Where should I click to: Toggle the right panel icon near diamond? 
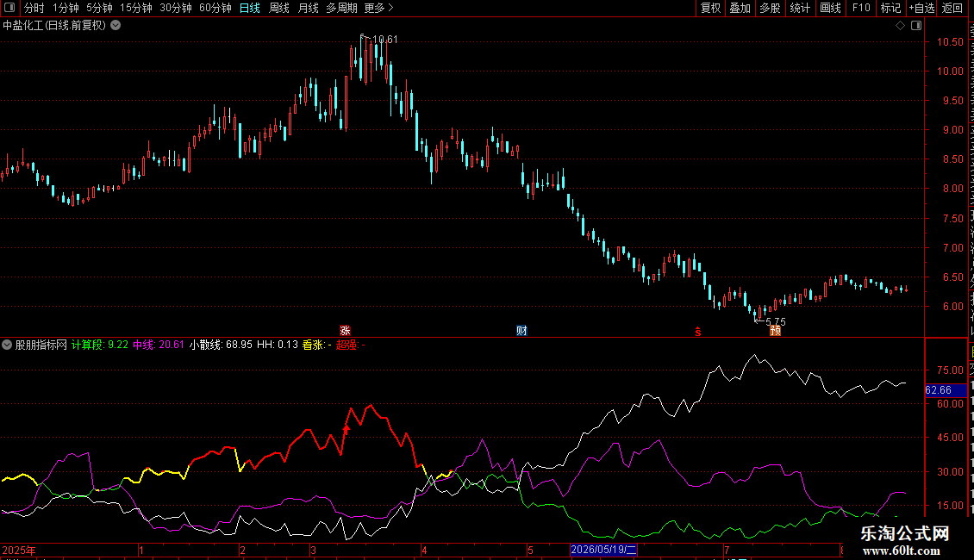point(916,26)
